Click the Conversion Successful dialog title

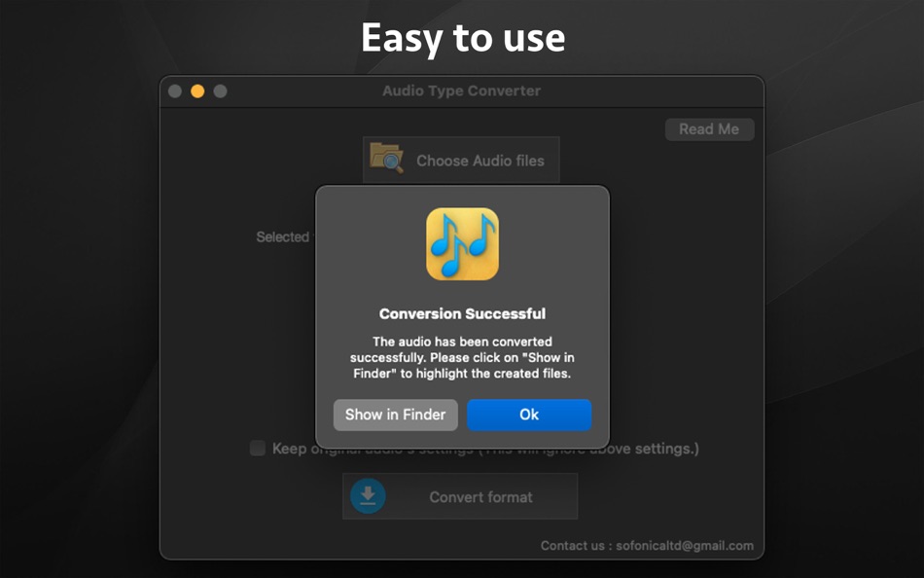462,313
